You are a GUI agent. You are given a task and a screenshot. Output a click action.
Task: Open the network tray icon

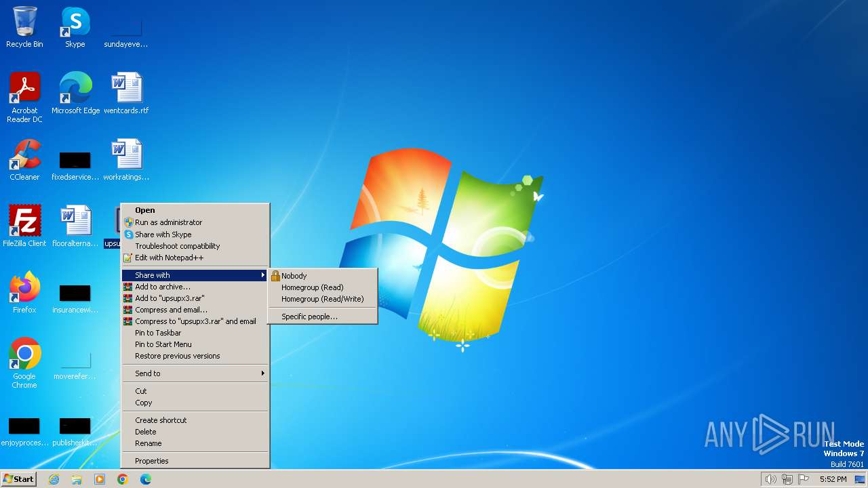[787, 479]
